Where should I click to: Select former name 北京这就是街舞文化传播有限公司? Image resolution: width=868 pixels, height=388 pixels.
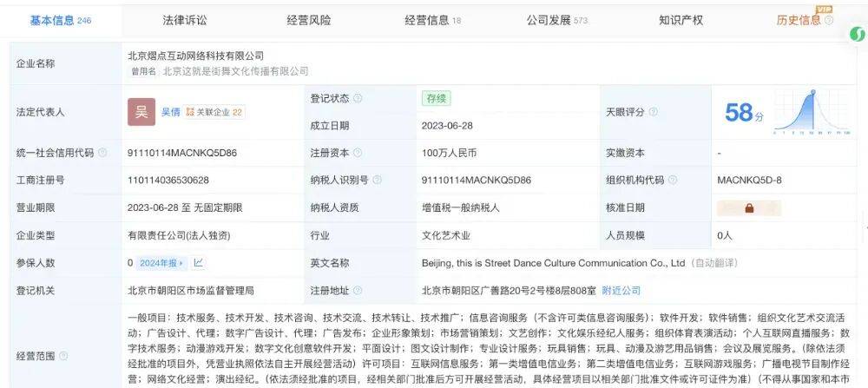pyautogui.click(x=235, y=71)
